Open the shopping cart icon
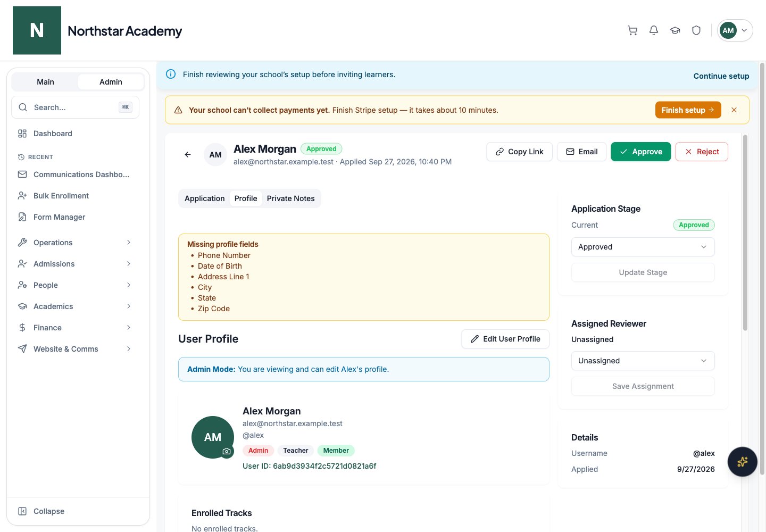 (x=632, y=30)
